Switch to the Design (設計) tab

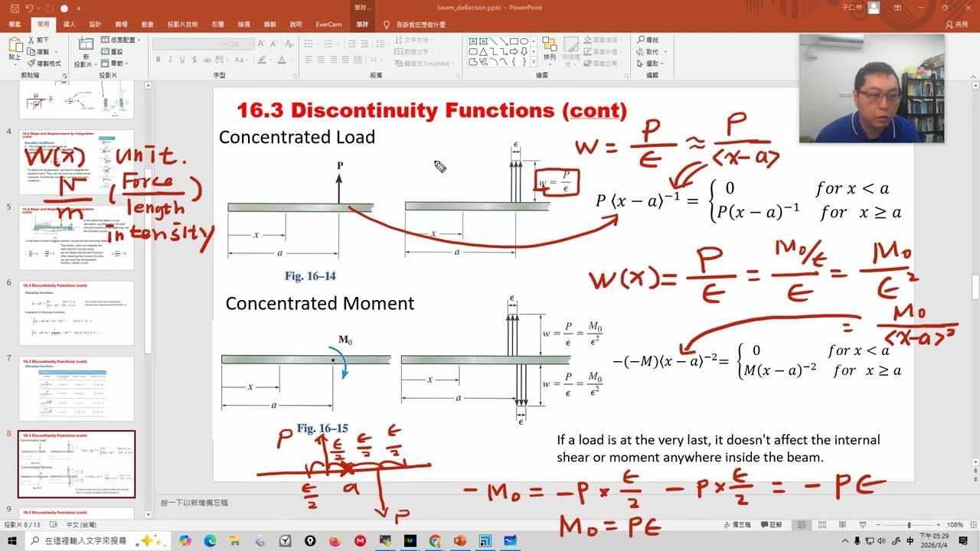tap(95, 24)
